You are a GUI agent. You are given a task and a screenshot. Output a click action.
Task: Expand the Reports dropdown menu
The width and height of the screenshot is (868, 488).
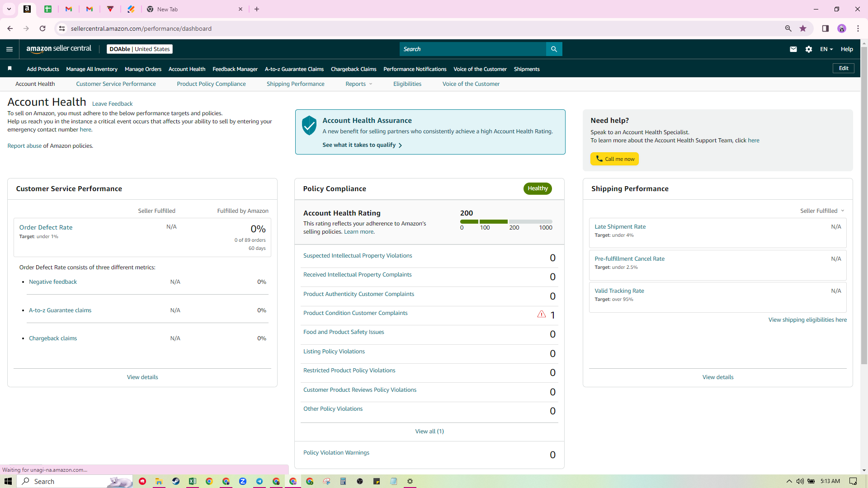[359, 84]
